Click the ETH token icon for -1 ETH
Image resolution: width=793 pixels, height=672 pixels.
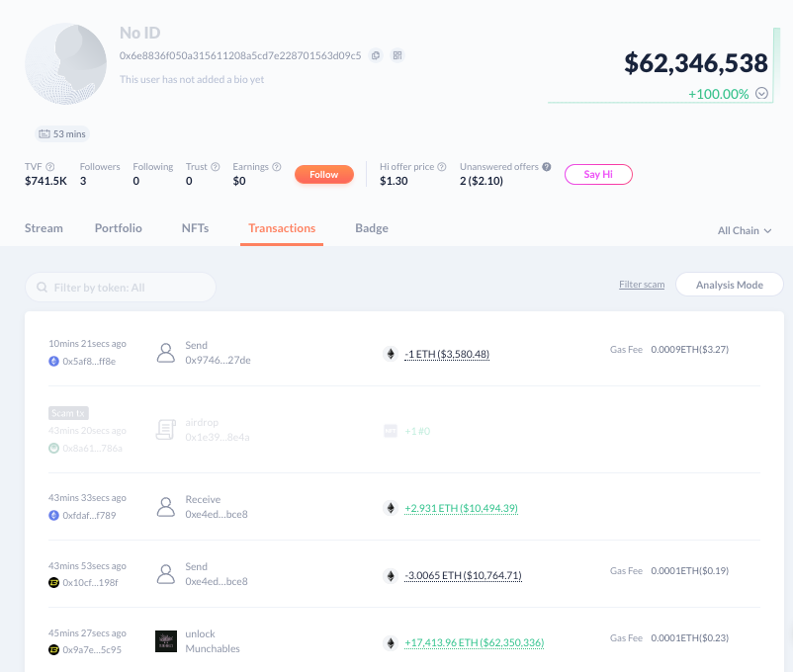389,354
